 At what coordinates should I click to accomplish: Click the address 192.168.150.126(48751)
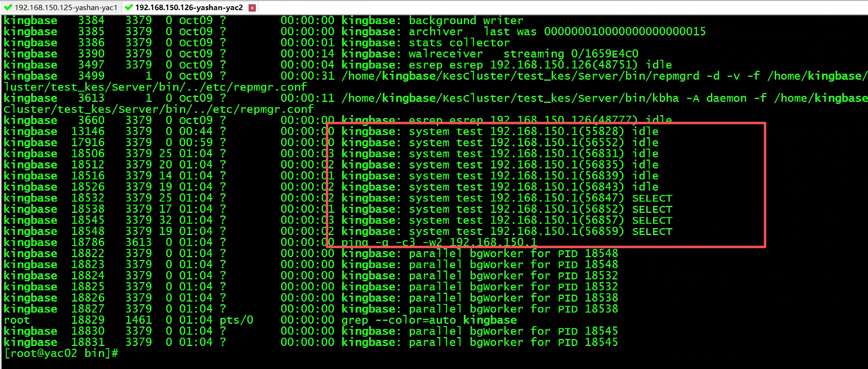[564, 65]
